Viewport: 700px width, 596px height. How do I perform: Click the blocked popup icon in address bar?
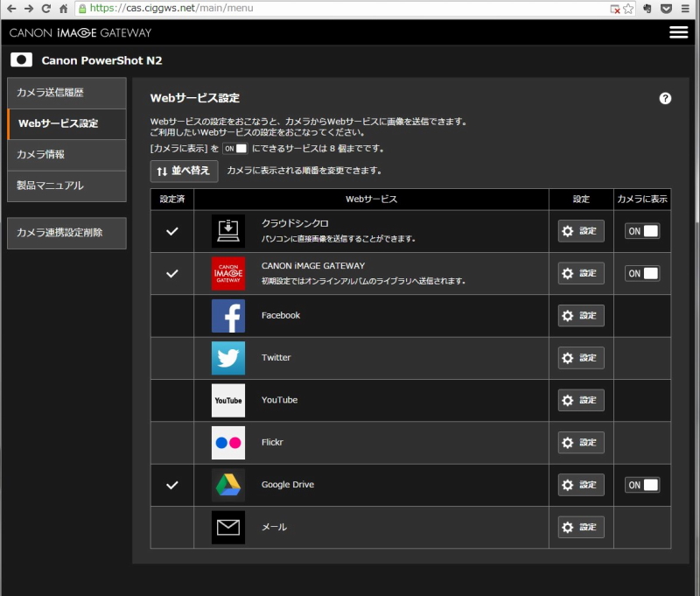point(615,9)
